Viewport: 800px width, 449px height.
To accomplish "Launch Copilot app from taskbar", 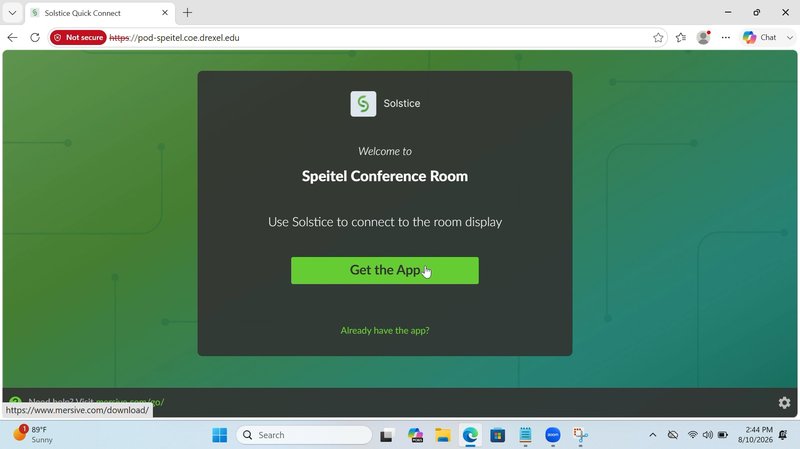I will (415, 435).
